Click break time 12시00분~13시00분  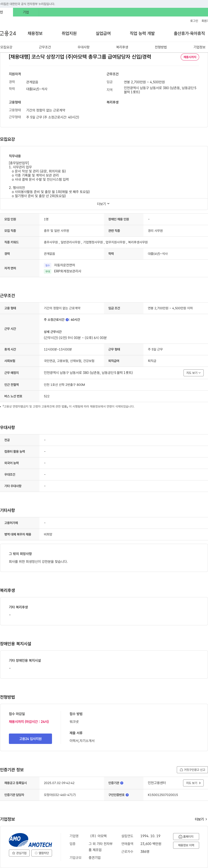click(58, 349)
